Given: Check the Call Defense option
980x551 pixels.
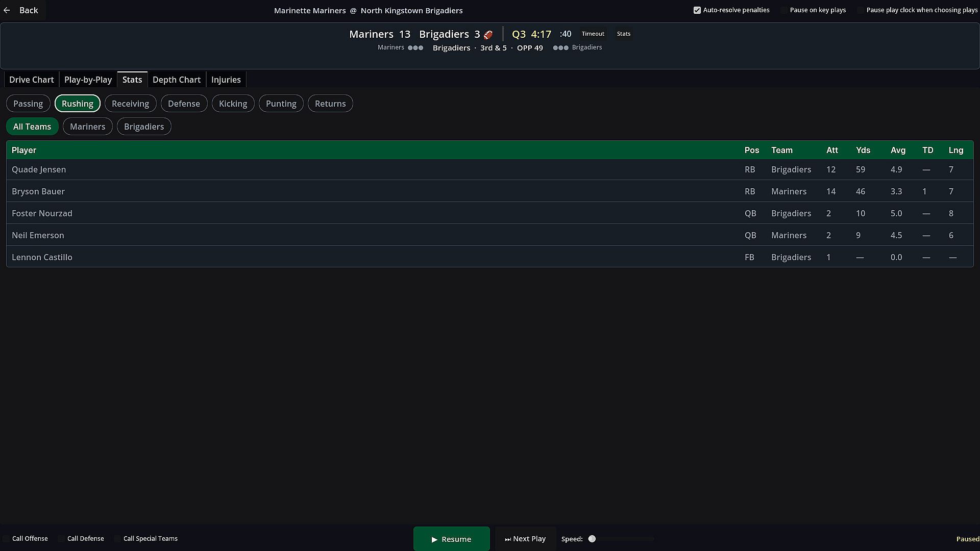Looking at the screenshot, I should coord(61,539).
